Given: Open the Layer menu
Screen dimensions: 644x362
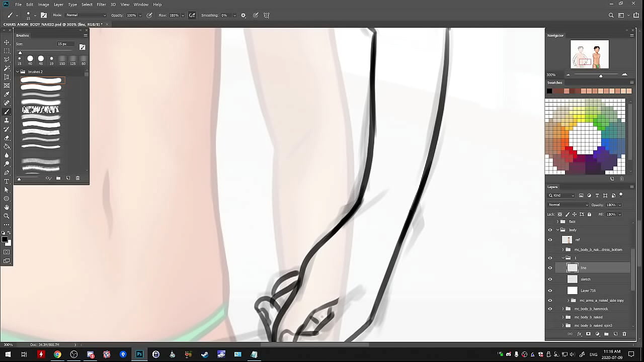Looking at the screenshot, I should coord(58,5).
